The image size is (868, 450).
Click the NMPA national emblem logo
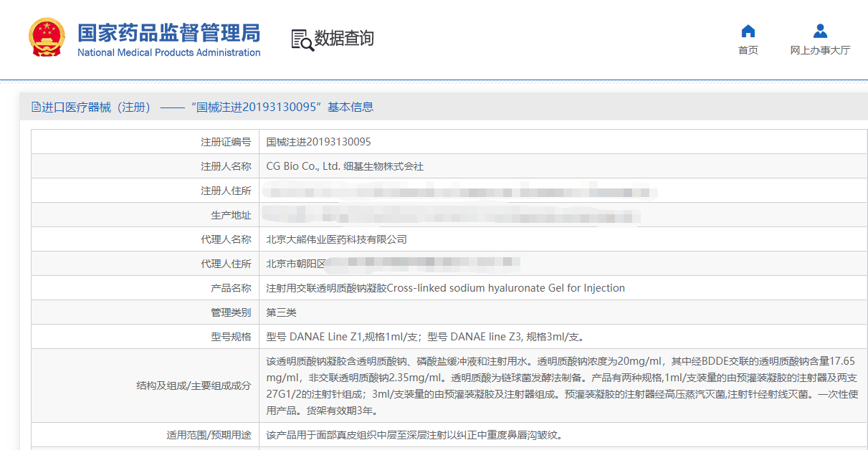point(47,37)
